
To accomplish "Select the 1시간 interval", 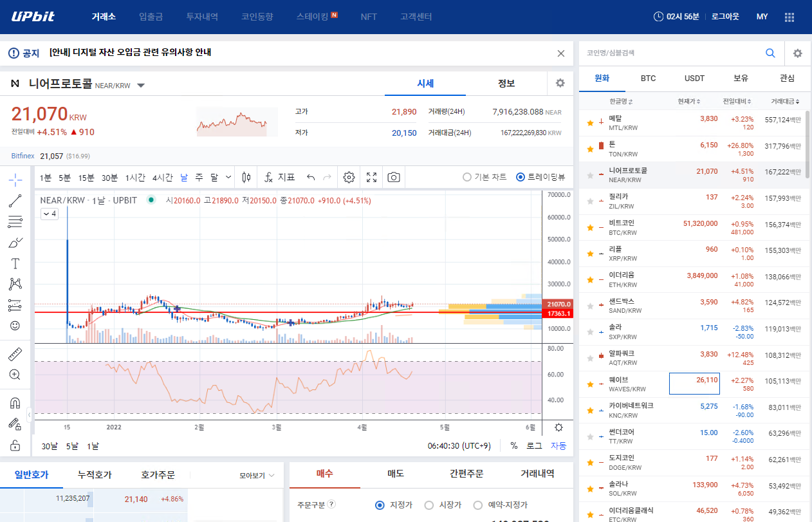I will (x=135, y=178).
